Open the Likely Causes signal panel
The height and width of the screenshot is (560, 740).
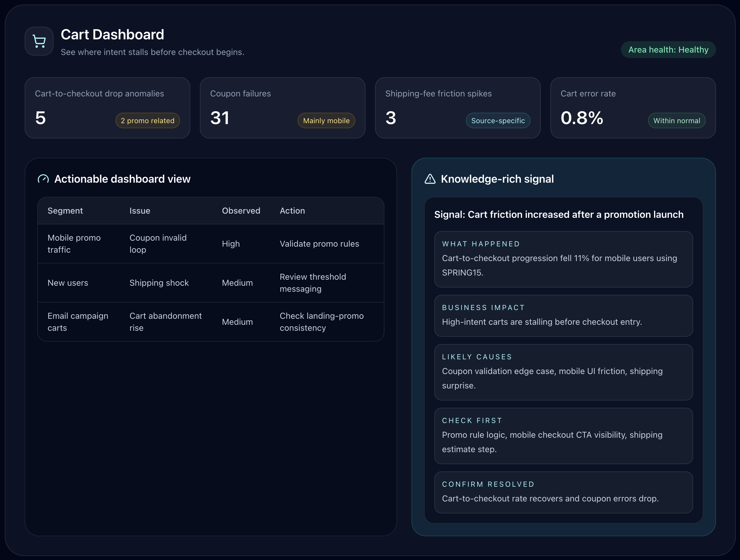pyautogui.click(x=563, y=372)
